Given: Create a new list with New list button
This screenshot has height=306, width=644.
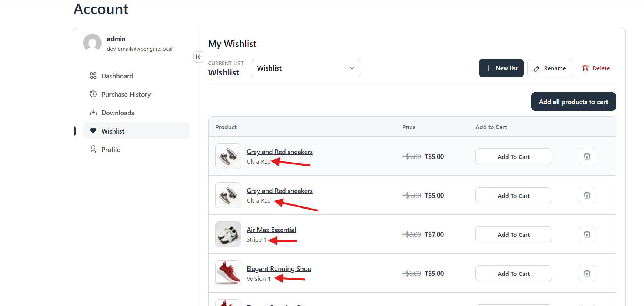Looking at the screenshot, I should click(x=501, y=68).
